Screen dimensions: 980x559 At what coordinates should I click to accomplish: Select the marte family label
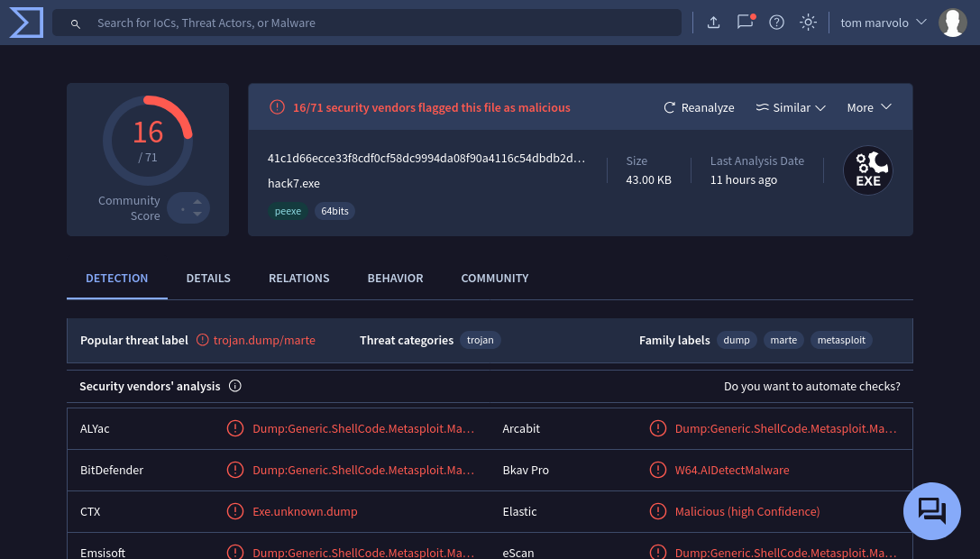(783, 340)
